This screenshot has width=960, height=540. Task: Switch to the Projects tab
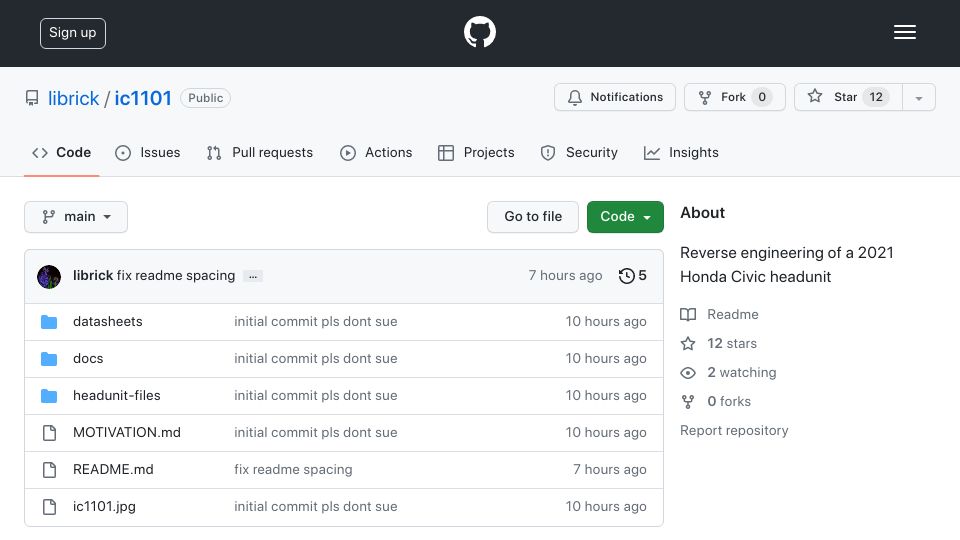pos(476,152)
